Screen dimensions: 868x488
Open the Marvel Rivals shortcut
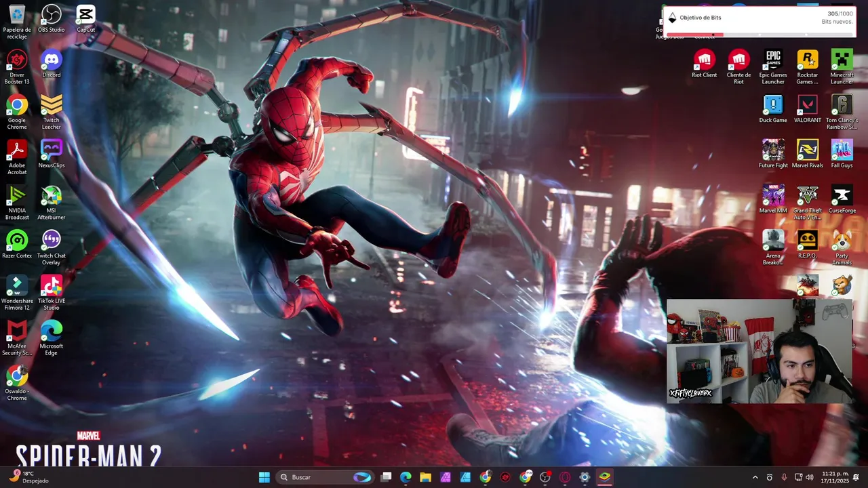807,154
